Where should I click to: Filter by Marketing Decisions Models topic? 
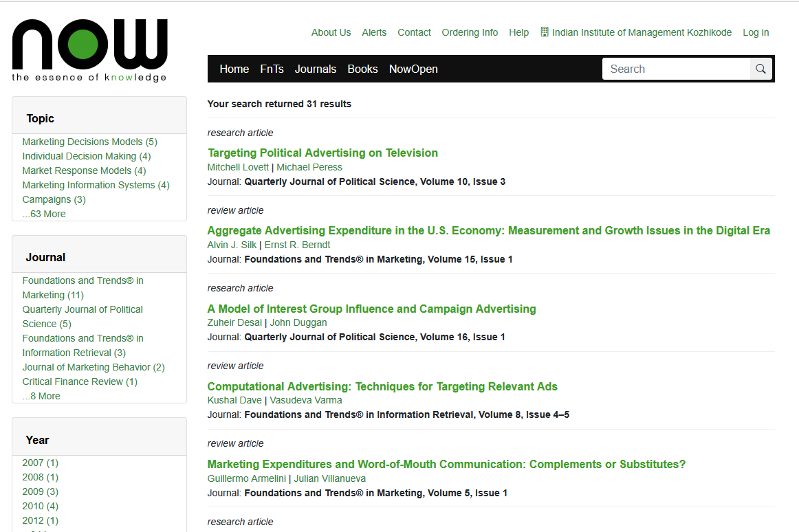pyautogui.click(x=83, y=142)
